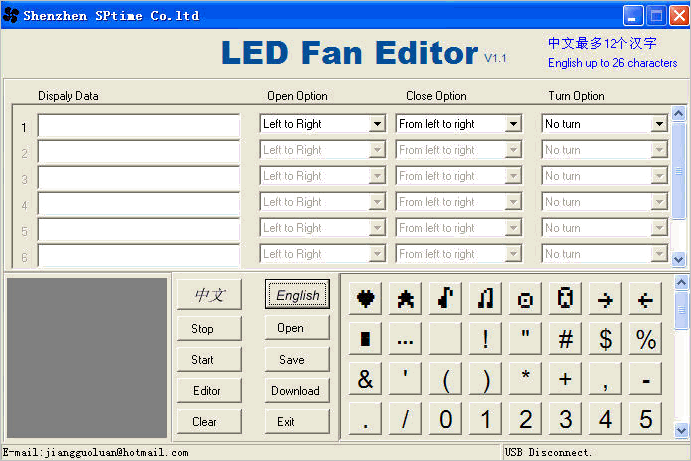Screen dimensions: 691x461
Task: Exit the LED Fan Editor
Action: click(x=297, y=422)
